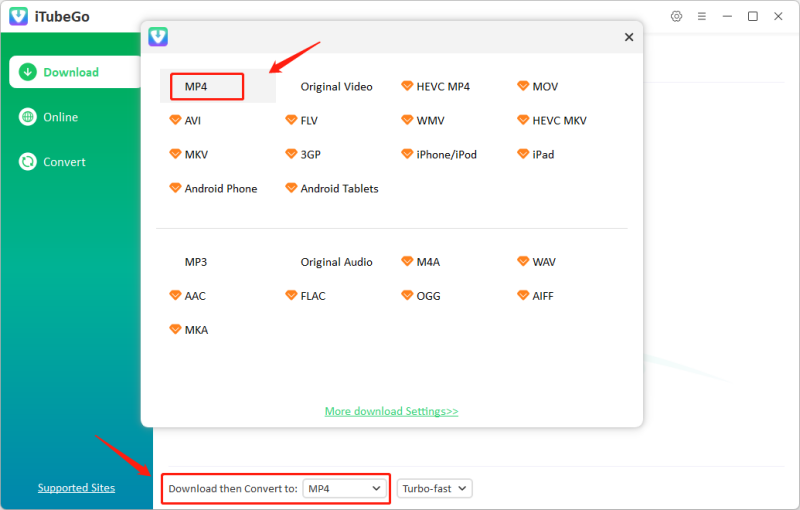Click the premium diamond icon beside AAC
800x510 pixels.
(175, 295)
